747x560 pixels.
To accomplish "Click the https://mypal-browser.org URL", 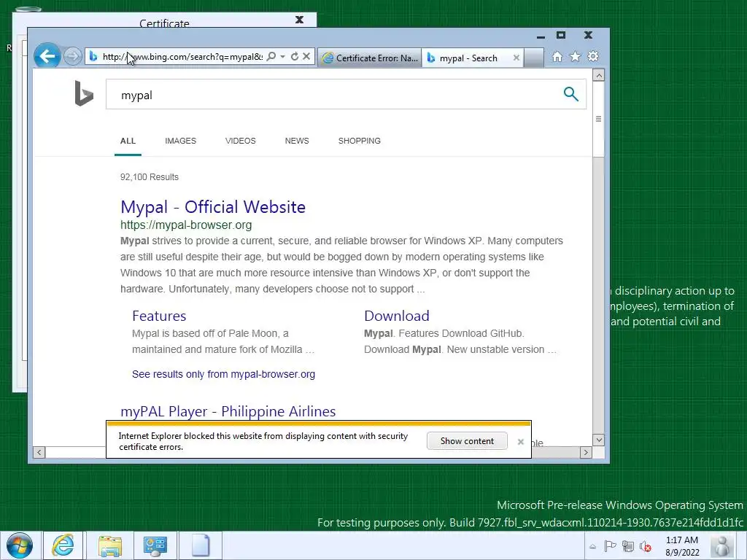I will 186,225.
